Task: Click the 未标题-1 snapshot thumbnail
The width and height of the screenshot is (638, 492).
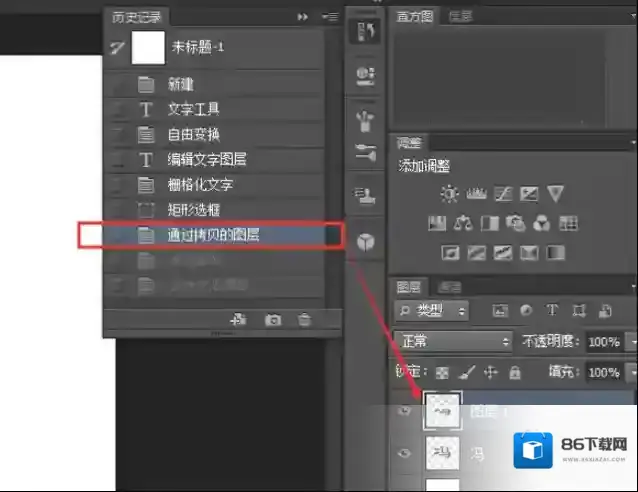Action: point(148,47)
